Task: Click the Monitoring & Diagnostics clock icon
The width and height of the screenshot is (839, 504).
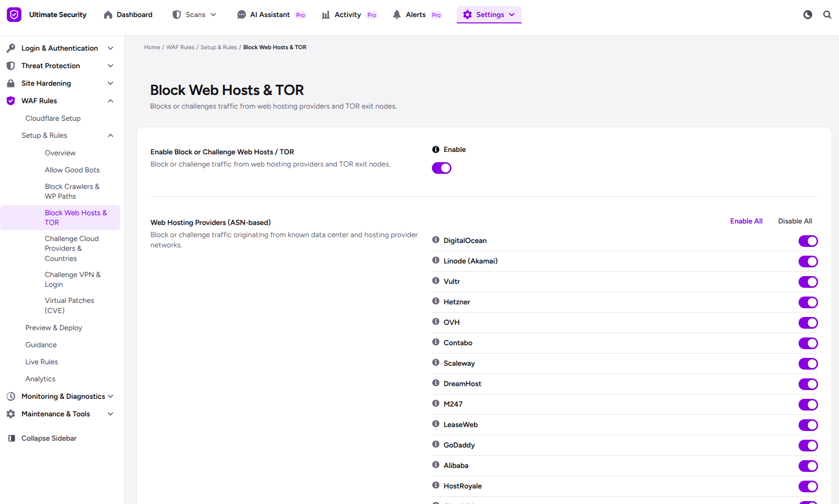Action: click(x=11, y=396)
